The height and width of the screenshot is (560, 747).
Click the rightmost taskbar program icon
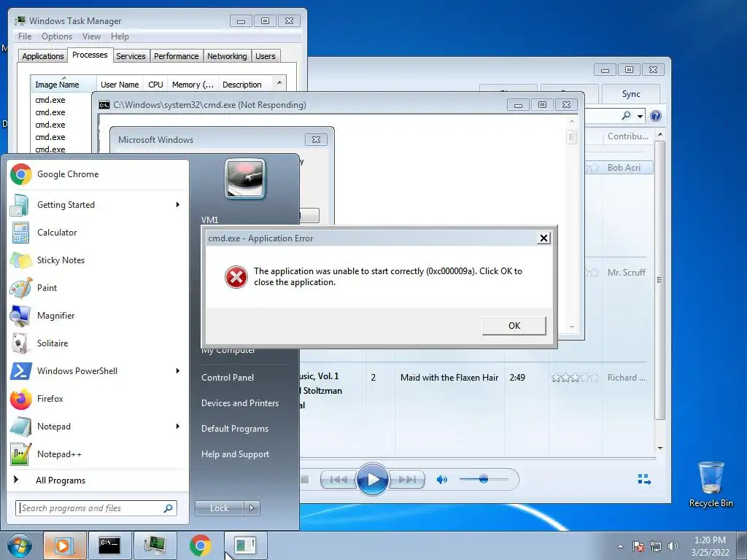[x=245, y=545]
